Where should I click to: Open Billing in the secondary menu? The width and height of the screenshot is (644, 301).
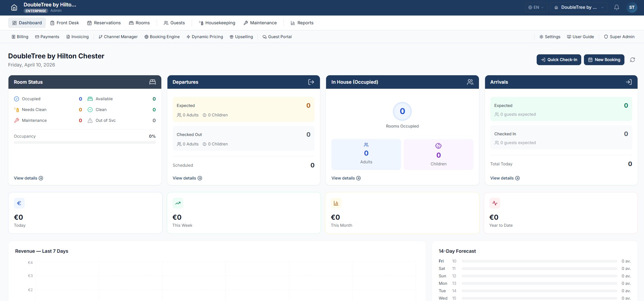[20, 37]
